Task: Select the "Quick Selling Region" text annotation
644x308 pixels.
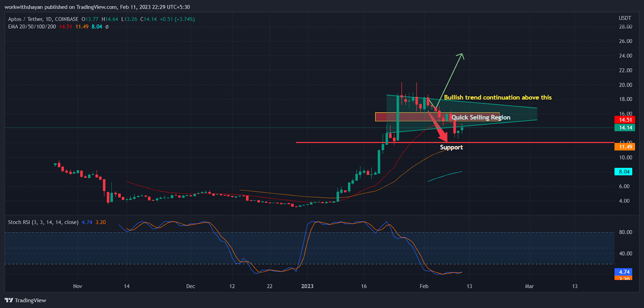Action: coord(481,117)
